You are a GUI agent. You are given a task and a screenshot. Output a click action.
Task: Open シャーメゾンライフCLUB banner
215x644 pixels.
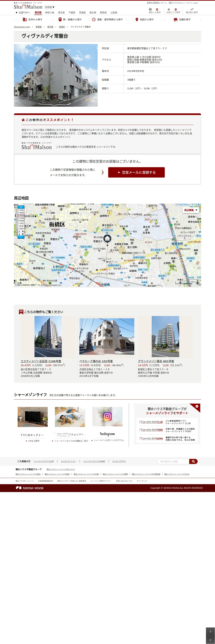(x=167, y=422)
